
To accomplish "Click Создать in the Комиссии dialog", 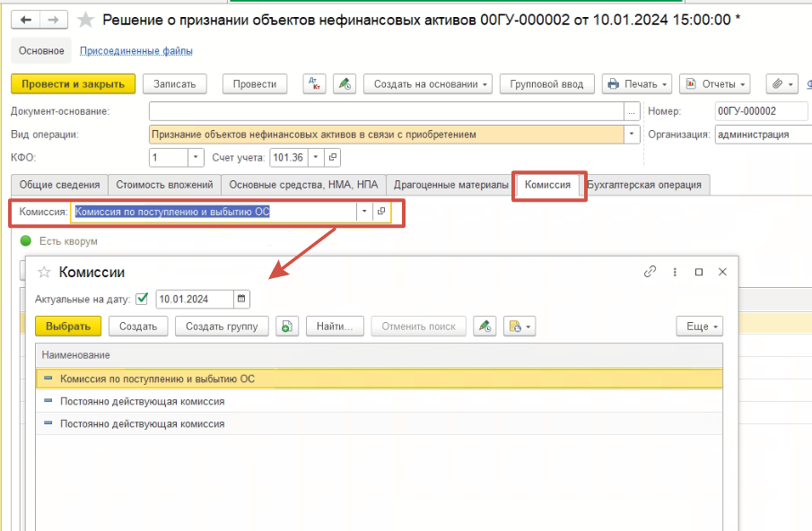I will click(x=138, y=326).
